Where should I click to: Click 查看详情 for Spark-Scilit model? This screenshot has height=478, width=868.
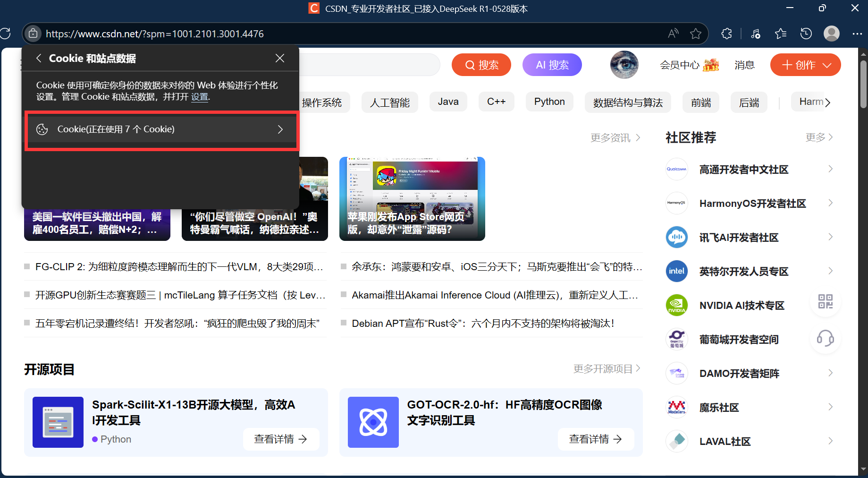(x=281, y=439)
